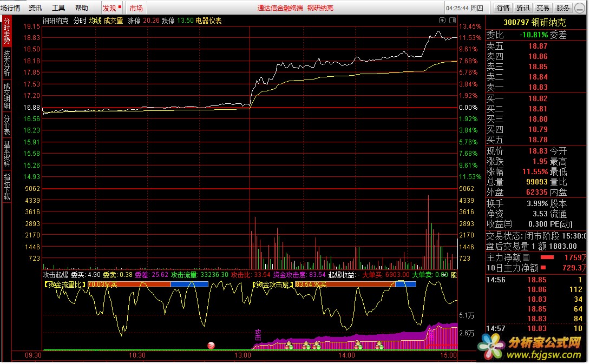
Task: Click the 委比 value -10.81%
Action: click(534, 35)
